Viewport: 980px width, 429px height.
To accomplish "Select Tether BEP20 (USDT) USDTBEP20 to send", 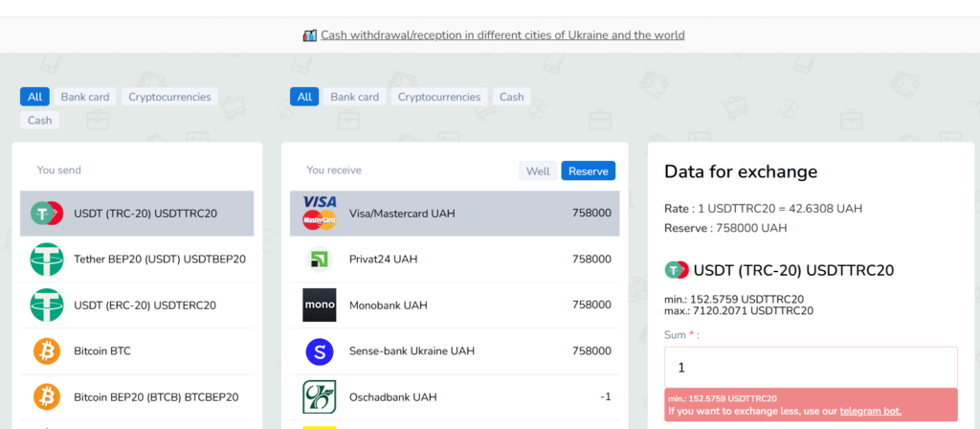I will pyautogui.click(x=137, y=259).
